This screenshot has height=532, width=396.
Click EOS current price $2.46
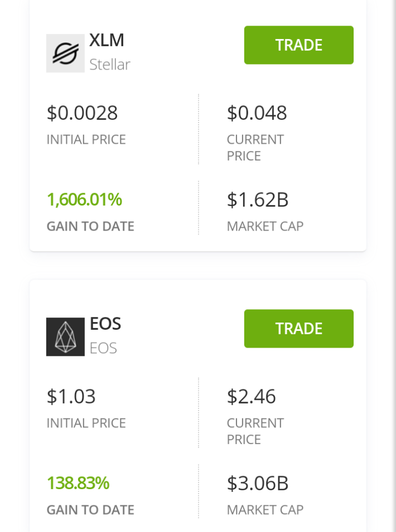click(252, 397)
